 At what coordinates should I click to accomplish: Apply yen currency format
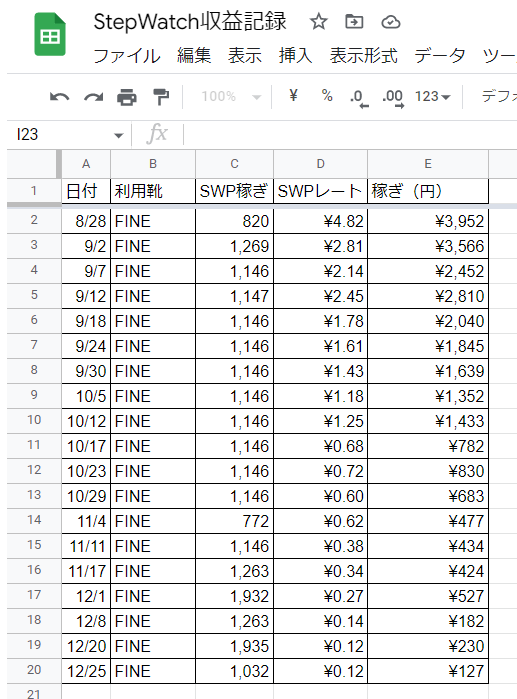293,95
